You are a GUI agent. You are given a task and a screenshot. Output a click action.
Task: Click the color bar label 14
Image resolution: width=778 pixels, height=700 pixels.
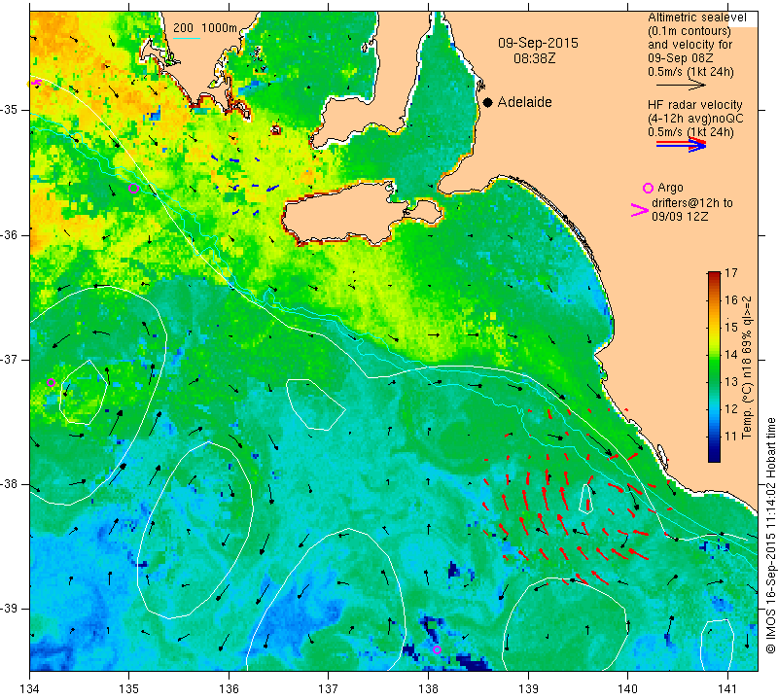731,354
